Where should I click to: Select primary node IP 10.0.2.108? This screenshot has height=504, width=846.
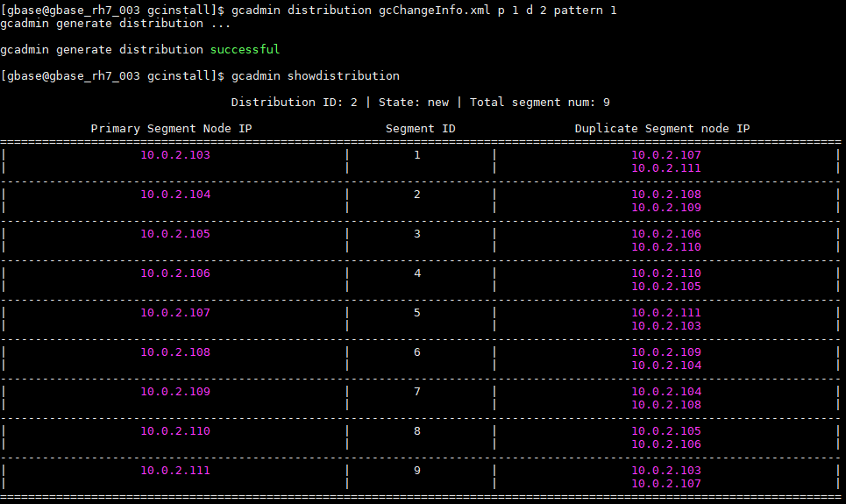point(175,351)
